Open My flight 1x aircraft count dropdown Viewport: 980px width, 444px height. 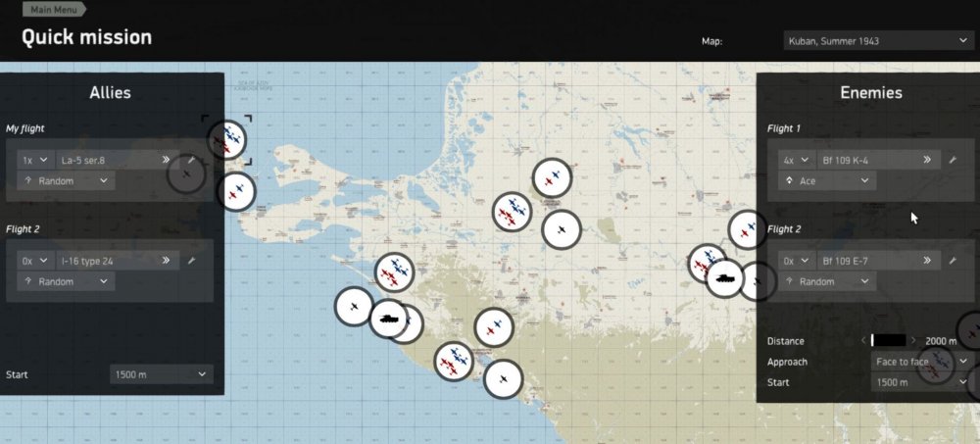point(34,160)
